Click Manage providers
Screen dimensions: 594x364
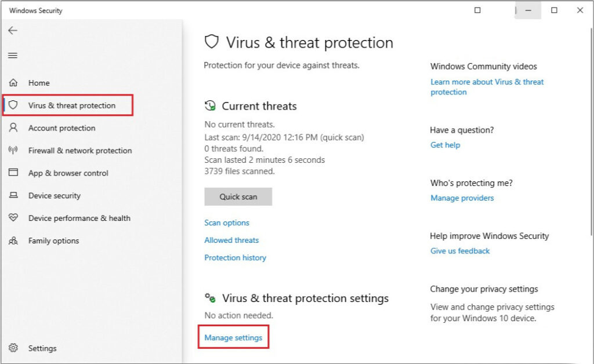coord(462,198)
